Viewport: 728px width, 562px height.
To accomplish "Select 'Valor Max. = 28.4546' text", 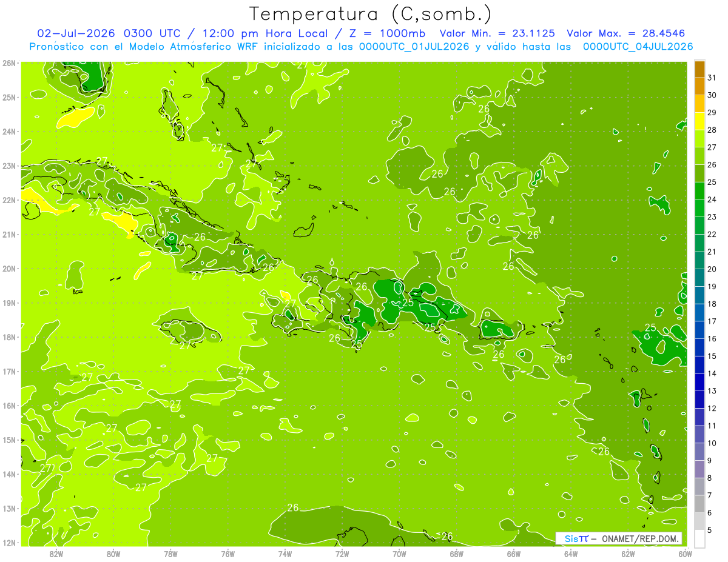I will 626,33.
